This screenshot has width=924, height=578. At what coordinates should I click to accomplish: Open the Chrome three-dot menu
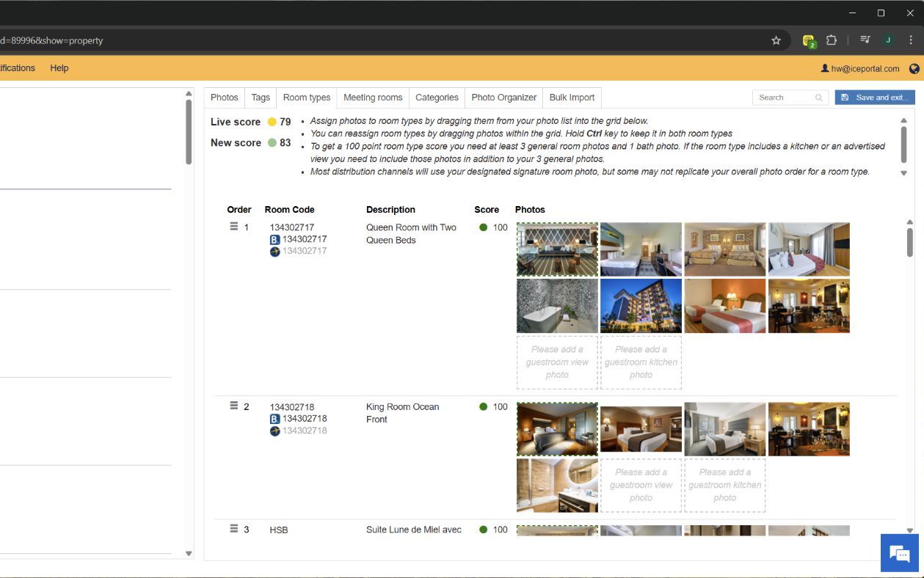[x=910, y=40]
